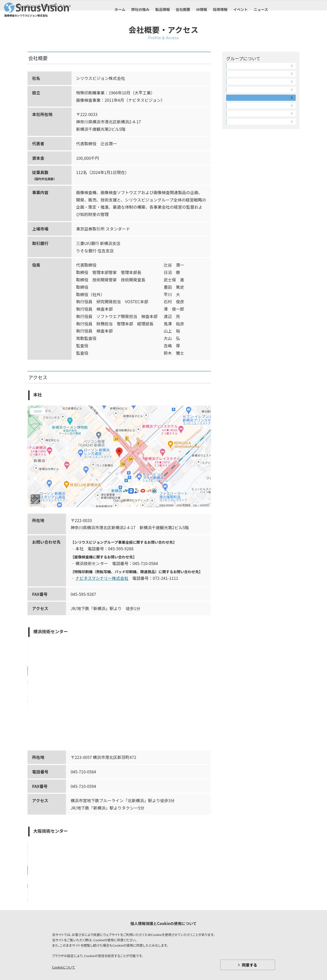
Task: Click 横浜技術センター section heading
Action: 50,631
